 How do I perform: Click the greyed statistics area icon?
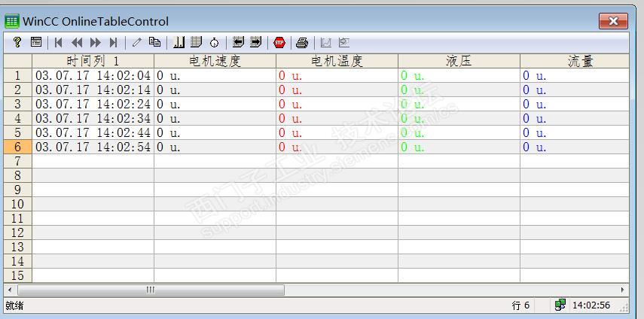pos(343,42)
